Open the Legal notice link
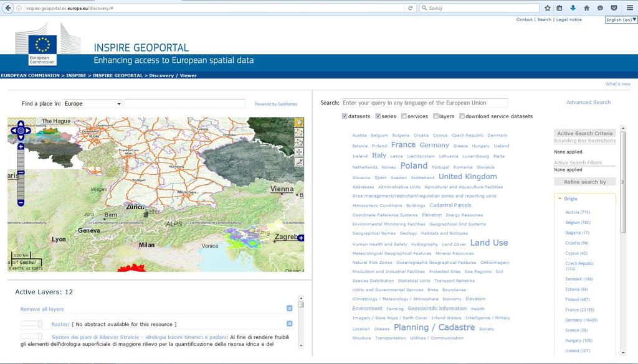This screenshot has height=364, width=638. coord(569,19)
